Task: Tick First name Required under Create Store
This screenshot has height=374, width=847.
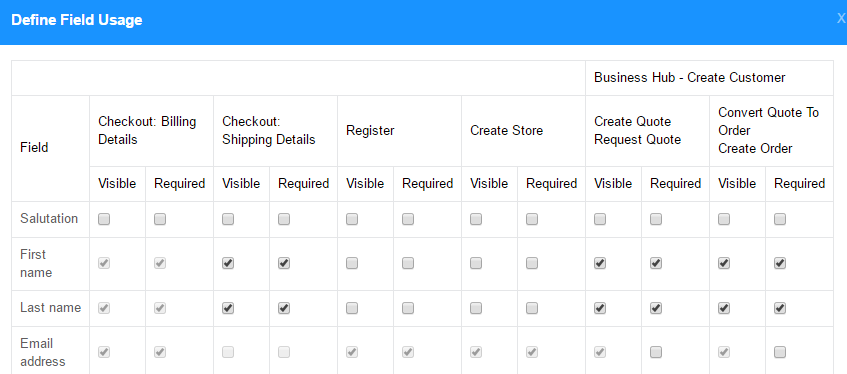Action: pos(532,263)
